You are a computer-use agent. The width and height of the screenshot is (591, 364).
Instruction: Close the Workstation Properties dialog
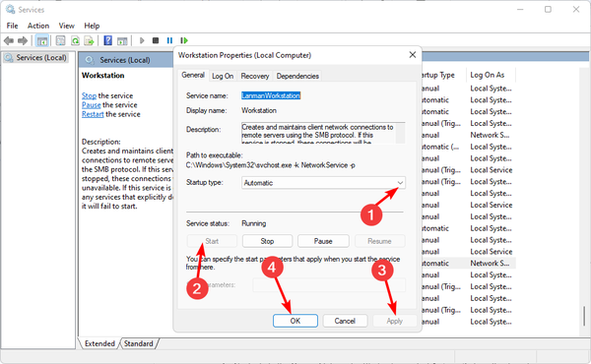point(413,55)
